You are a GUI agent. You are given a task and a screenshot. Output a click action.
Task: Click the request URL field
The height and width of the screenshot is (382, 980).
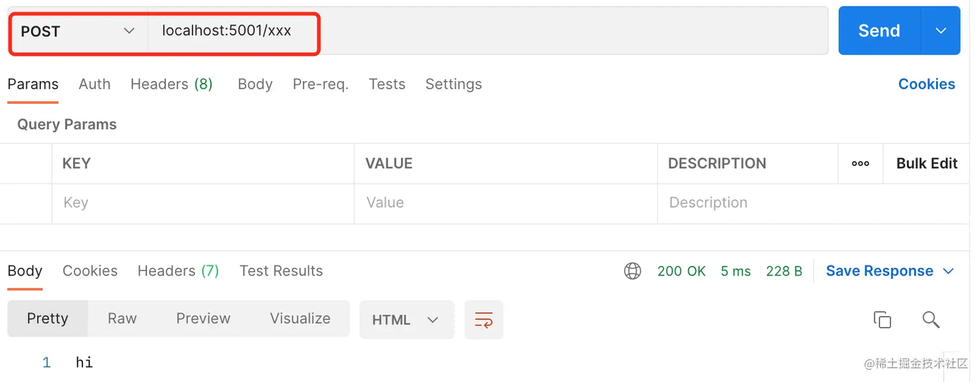click(x=486, y=31)
